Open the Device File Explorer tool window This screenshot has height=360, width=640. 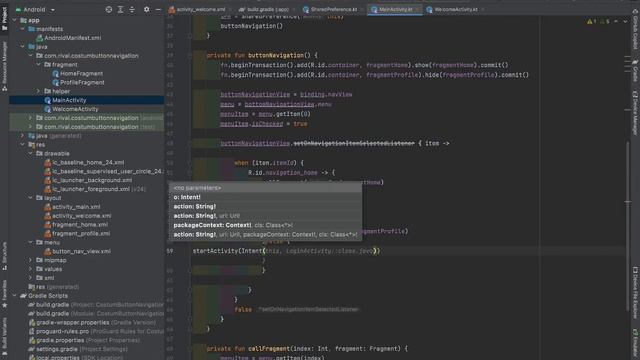635,292
